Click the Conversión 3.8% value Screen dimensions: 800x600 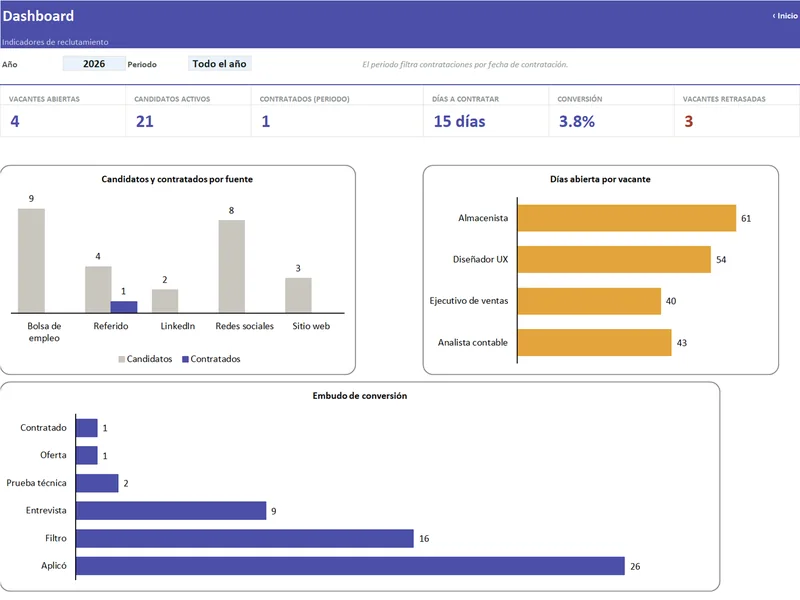pyautogui.click(x=577, y=121)
